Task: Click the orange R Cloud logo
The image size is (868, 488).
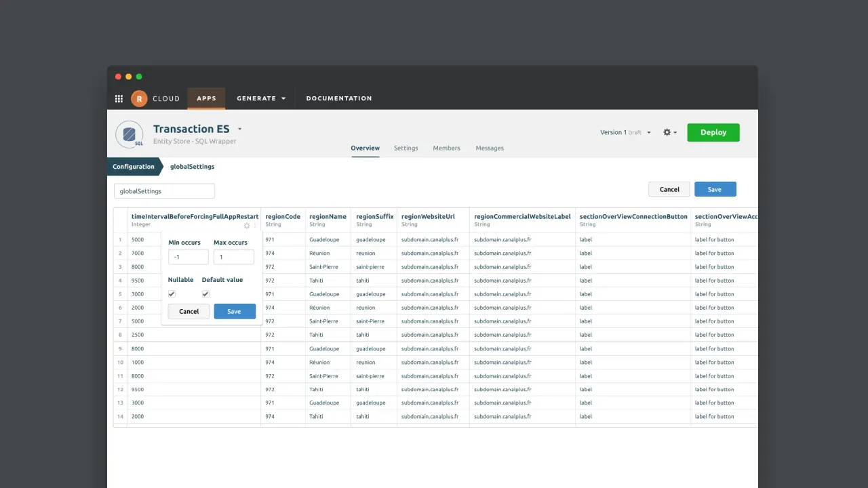Action: click(x=139, y=98)
